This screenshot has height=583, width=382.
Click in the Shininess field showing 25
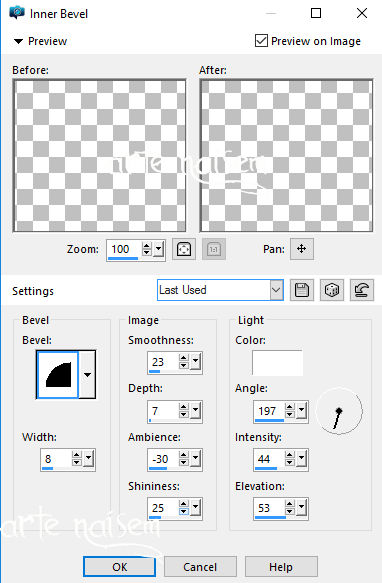(163, 508)
